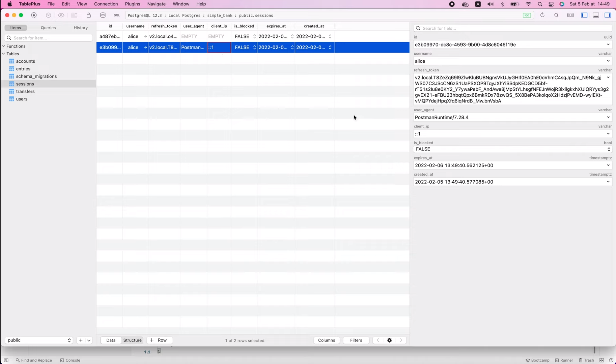Open the Bootcamp link
The width and height of the screenshot is (616, 364).
(x=537, y=360)
